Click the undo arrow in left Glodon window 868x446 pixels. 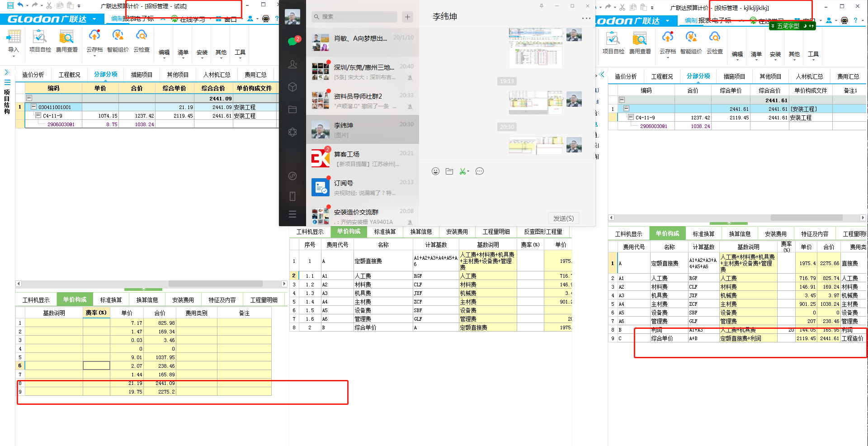(x=20, y=5)
